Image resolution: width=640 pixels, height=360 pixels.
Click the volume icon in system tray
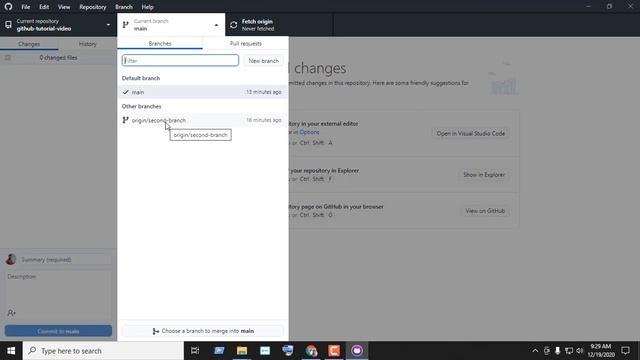tap(580, 351)
